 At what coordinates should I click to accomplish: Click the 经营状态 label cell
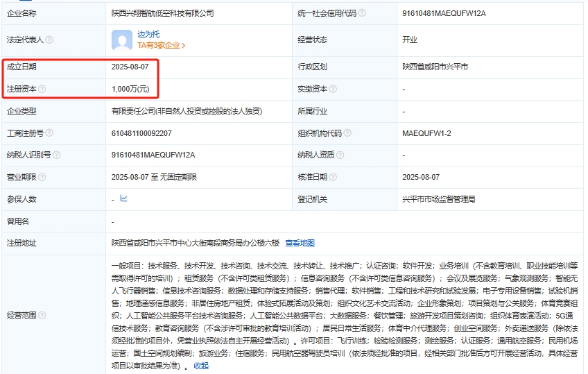pyautogui.click(x=345, y=40)
